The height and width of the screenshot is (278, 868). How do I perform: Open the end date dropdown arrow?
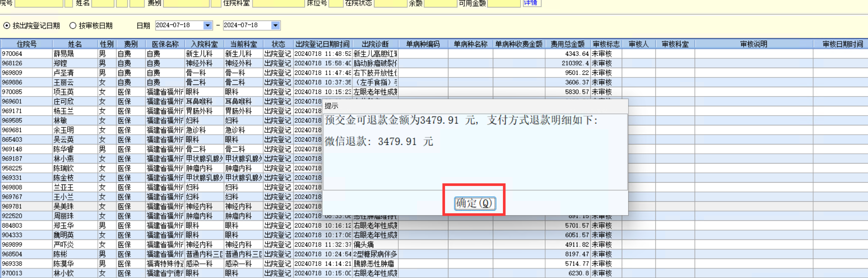tap(275, 25)
